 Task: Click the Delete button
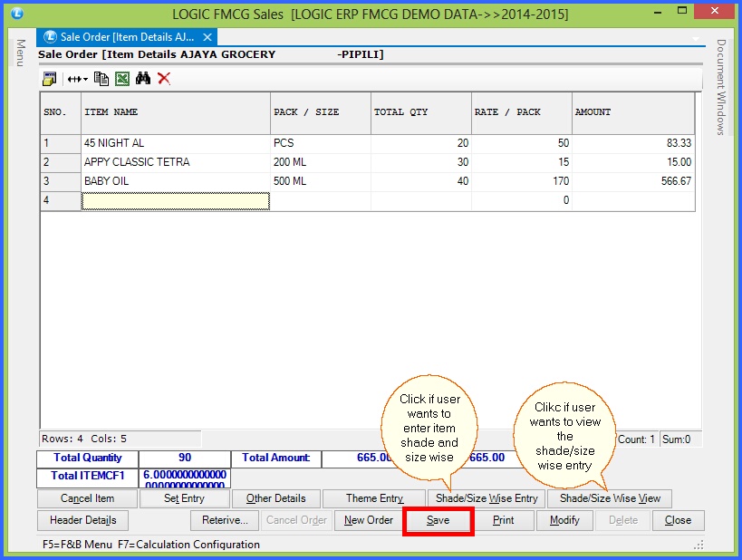pos(622,520)
